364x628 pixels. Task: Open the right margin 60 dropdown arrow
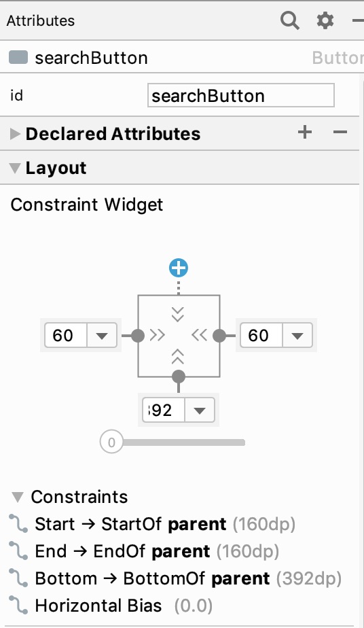297,336
